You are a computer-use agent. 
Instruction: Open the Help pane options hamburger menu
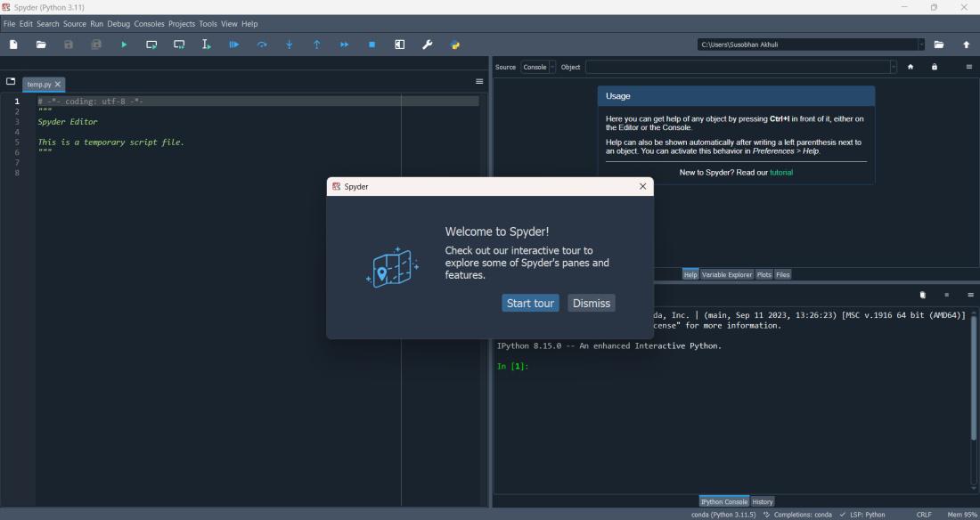[969, 67]
